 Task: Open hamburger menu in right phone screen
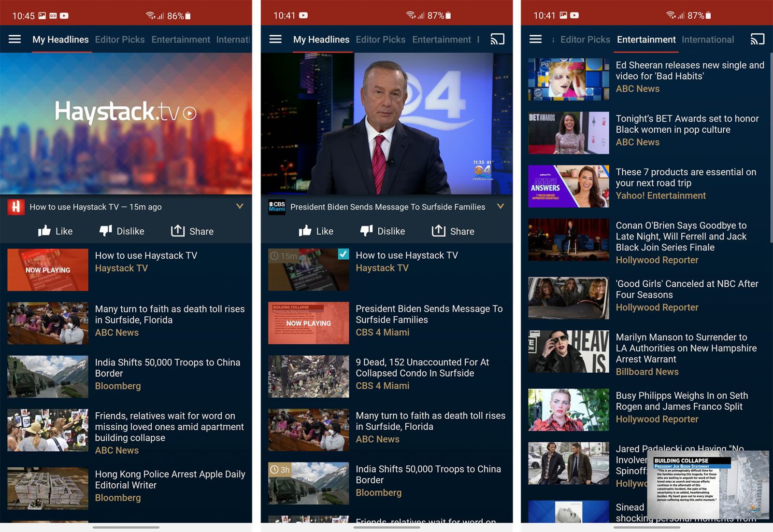pos(535,39)
